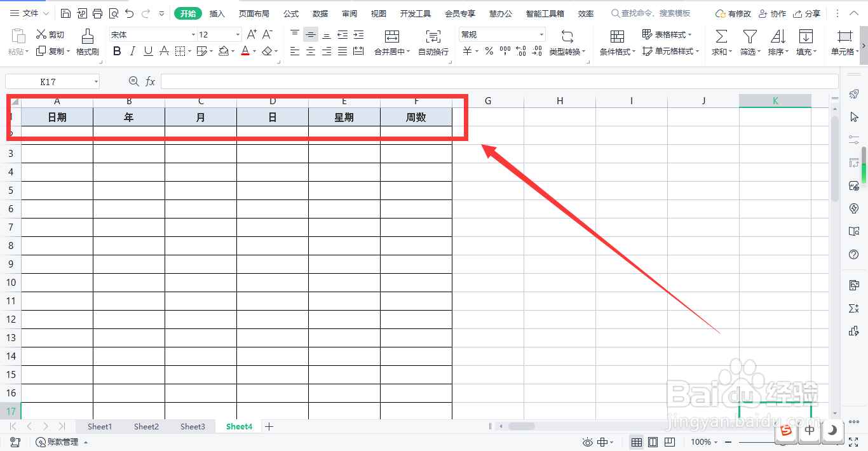Switch to the View (视图) tab
Screen dimensions: 868x451
click(379, 13)
